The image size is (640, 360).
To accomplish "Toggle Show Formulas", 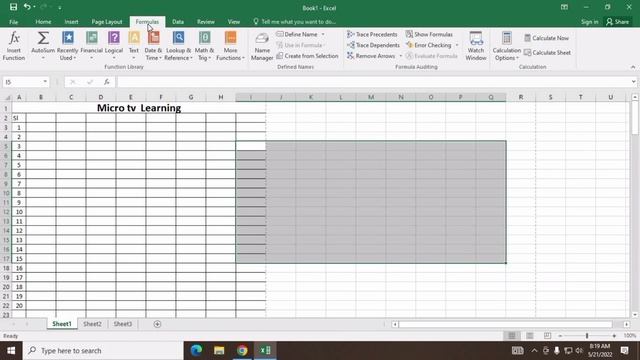I will 429,34.
